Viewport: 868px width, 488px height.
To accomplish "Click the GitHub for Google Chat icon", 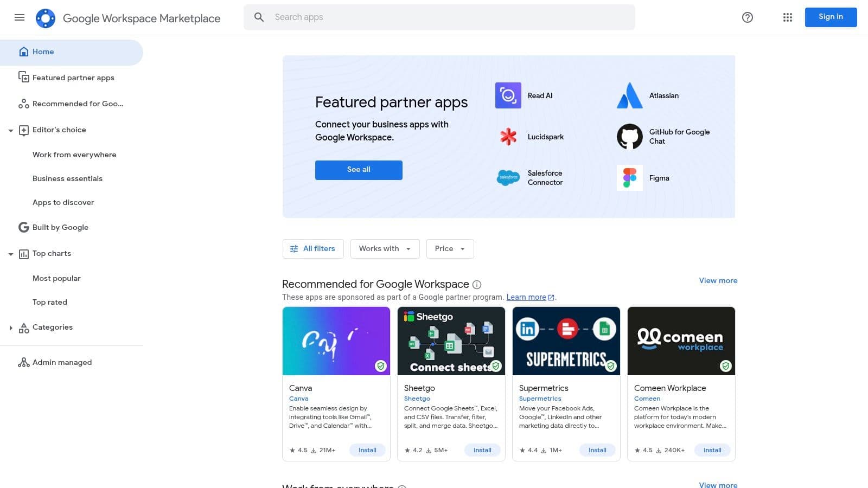I will tap(629, 137).
